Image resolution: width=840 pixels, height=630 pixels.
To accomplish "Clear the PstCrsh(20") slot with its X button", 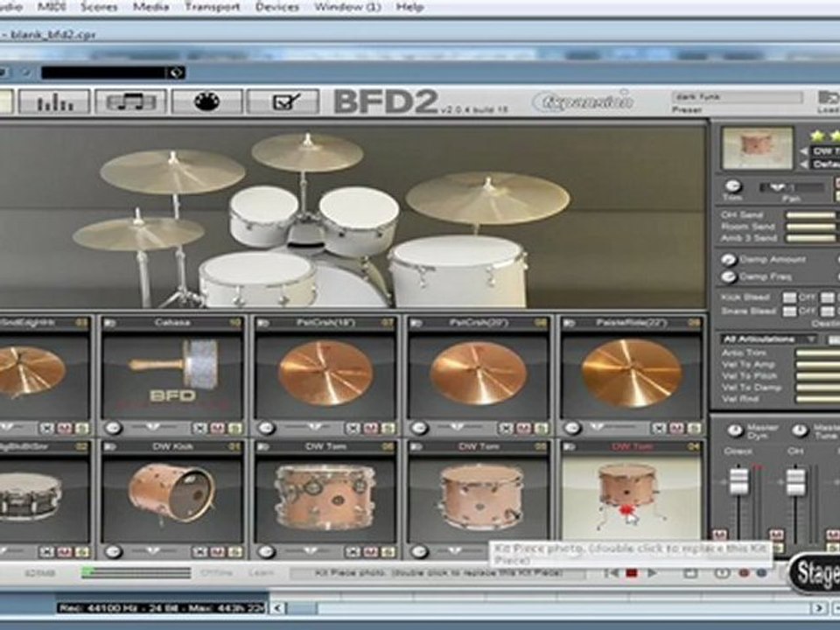I will pyautogui.click(x=507, y=428).
